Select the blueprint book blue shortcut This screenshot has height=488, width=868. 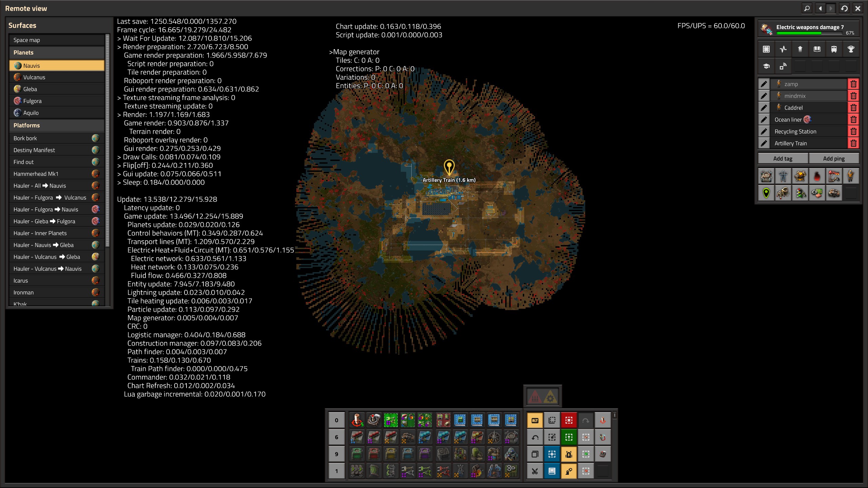[552, 471]
